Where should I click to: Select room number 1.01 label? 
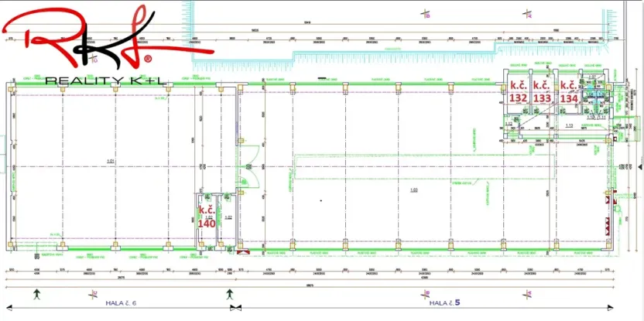(110, 161)
